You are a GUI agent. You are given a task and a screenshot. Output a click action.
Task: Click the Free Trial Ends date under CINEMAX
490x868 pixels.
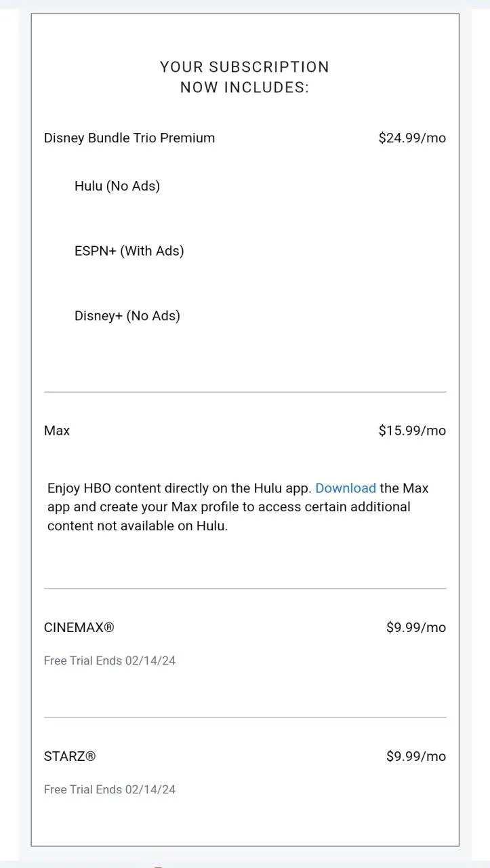coord(110,660)
